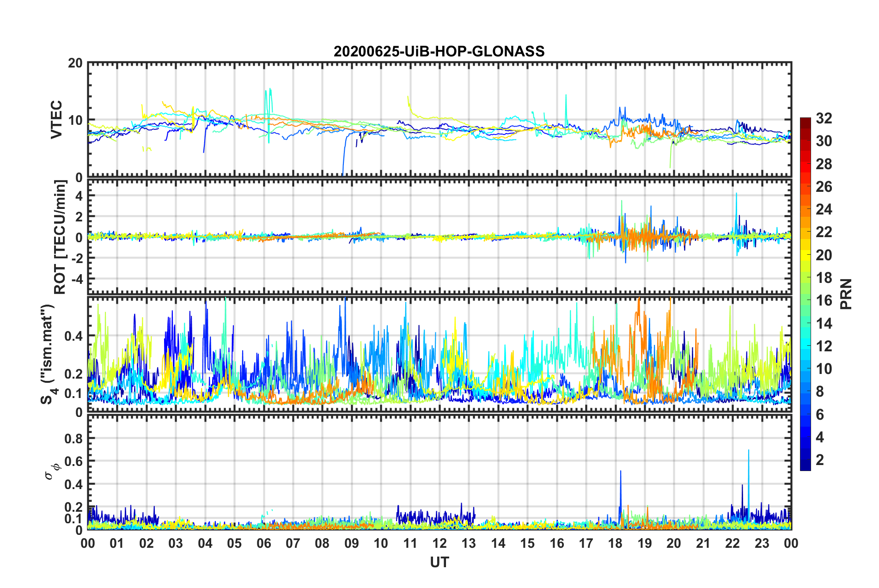
Task: Select PRN colorbar tick label 4
Action: (x=819, y=437)
